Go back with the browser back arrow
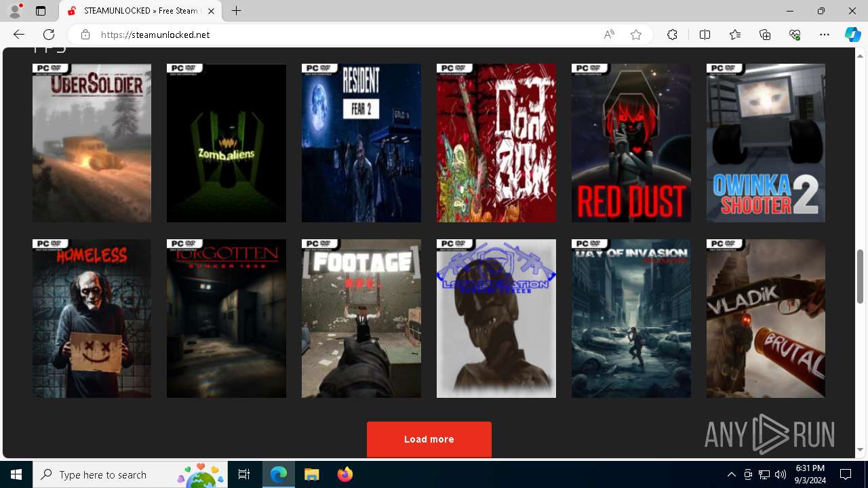 click(19, 35)
